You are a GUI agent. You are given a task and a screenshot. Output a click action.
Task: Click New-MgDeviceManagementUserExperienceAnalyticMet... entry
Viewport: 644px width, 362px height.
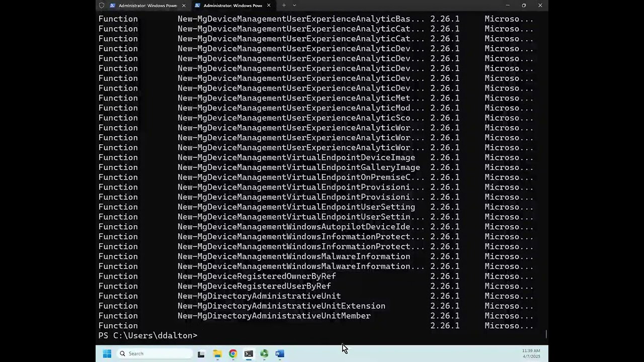[x=301, y=98]
